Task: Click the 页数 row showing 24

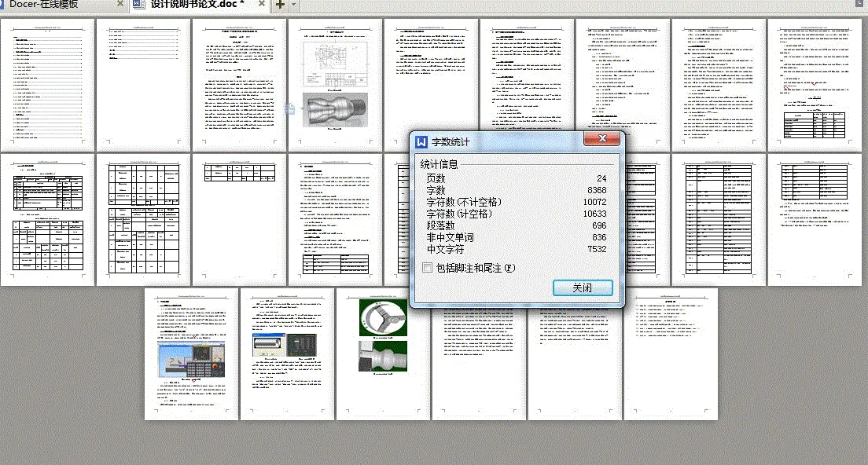Action: coord(516,178)
